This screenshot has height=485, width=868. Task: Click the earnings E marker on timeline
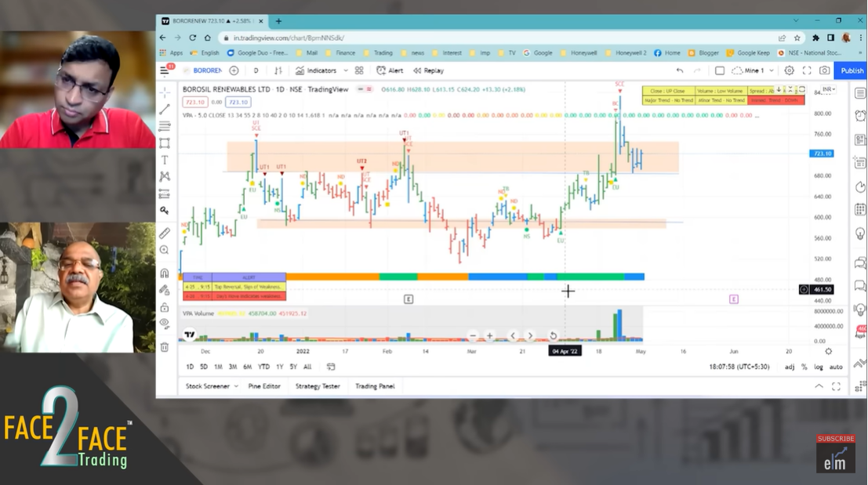(x=409, y=299)
